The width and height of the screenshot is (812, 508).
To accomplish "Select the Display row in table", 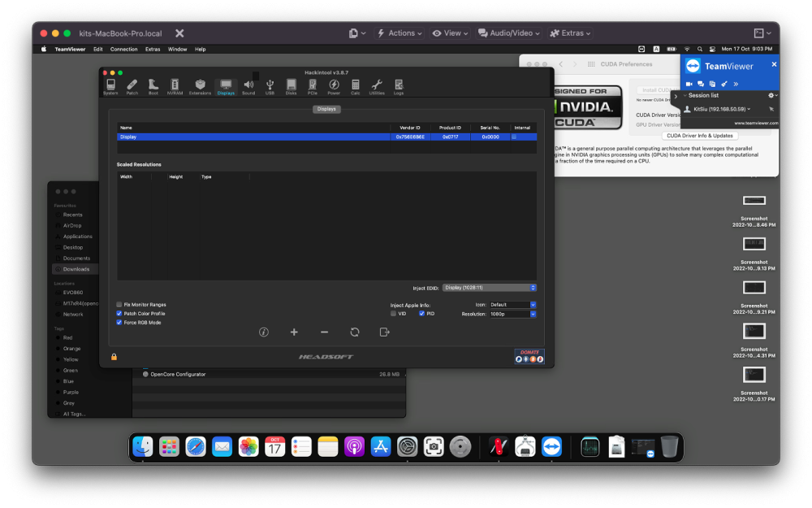I will pyautogui.click(x=326, y=137).
